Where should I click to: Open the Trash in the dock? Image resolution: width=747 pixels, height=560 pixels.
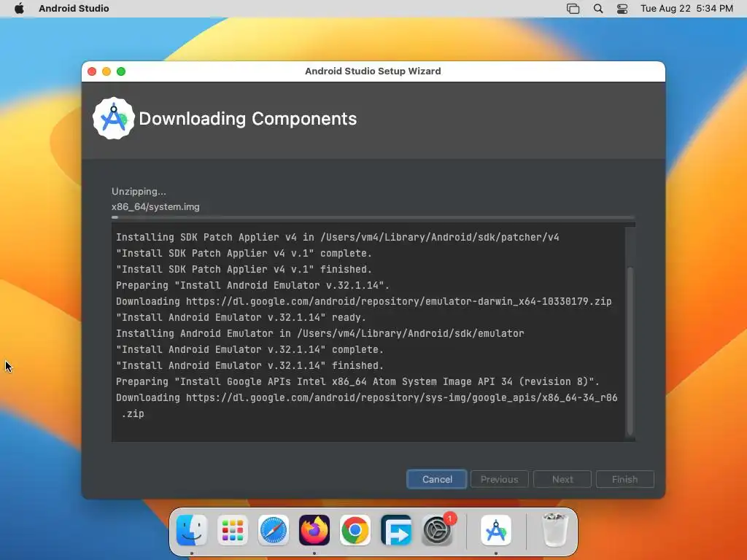[555, 530]
